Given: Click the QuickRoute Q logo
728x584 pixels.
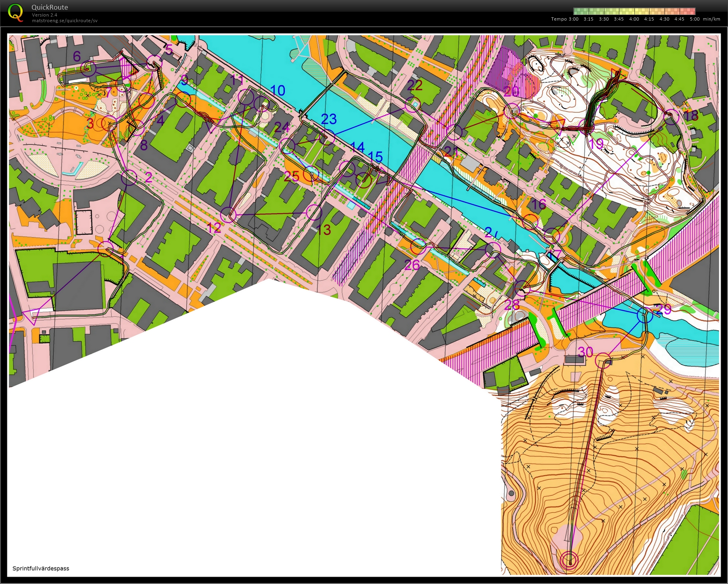Looking at the screenshot, I should (15, 12).
